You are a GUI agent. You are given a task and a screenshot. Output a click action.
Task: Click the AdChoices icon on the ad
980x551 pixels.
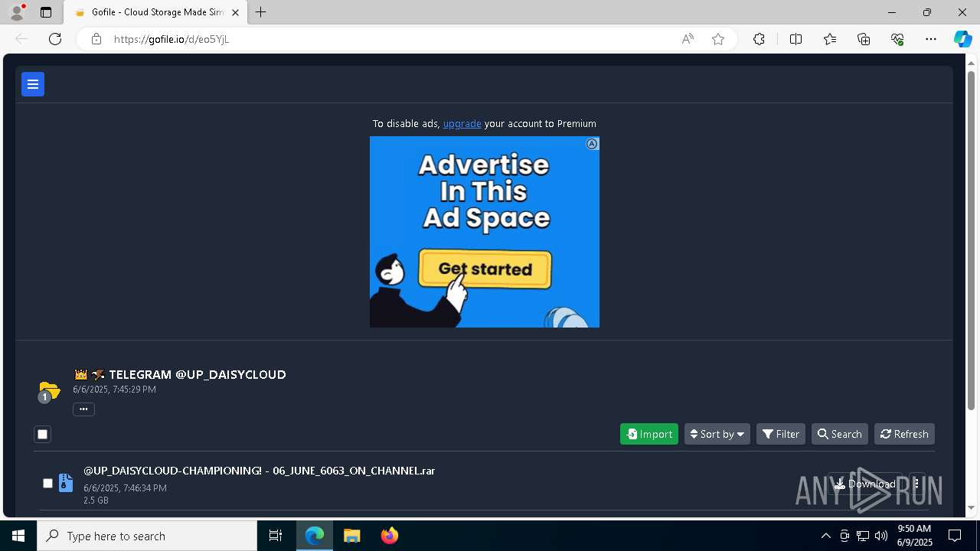[592, 144]
